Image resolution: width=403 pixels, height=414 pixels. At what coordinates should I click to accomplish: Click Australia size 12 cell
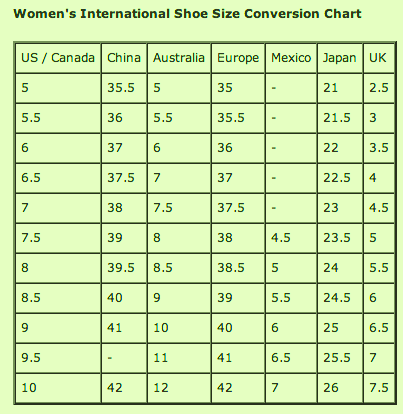[x=179, y=388]
